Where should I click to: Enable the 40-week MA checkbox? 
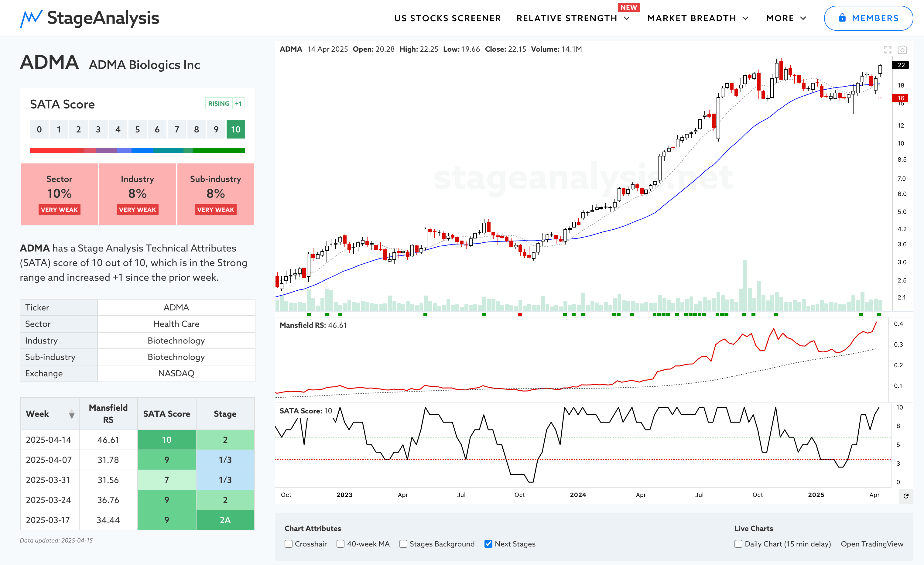point(340,544)
